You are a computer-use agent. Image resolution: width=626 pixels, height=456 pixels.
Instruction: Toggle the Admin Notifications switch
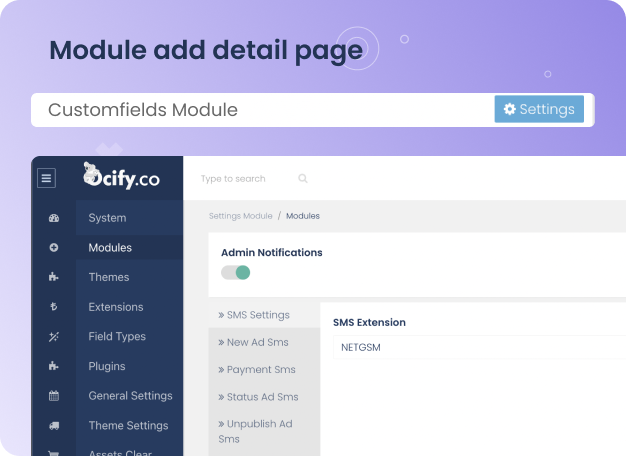[x=236, y=272]
